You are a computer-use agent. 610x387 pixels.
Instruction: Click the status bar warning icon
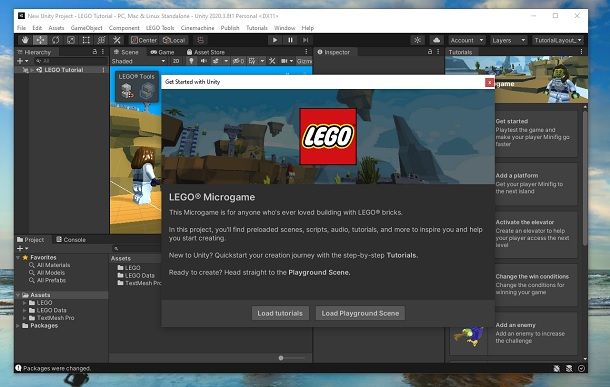(18, 368)
